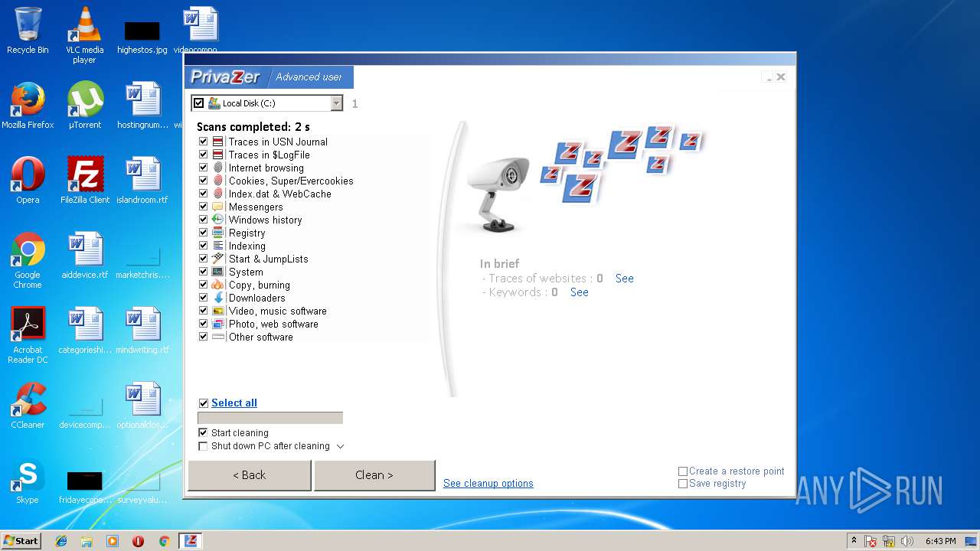Click the Other software icon

[x=218, y=337]
